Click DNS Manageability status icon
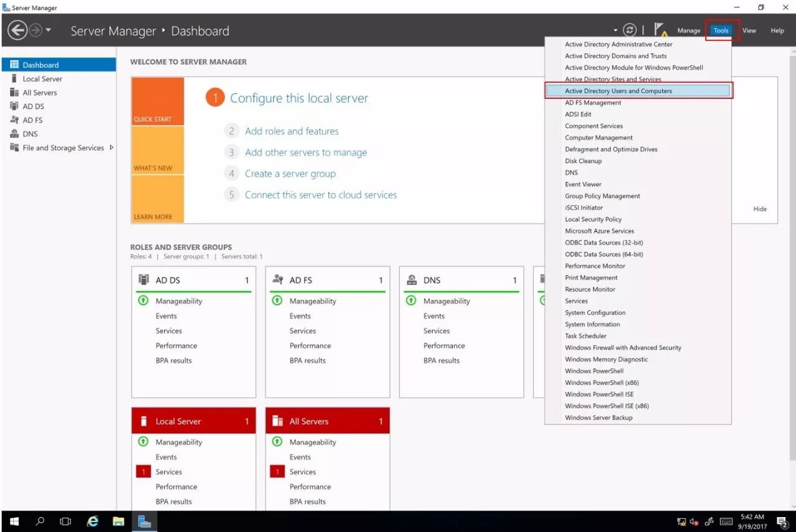This screenshot has width=796, height=532. point(411,300)
